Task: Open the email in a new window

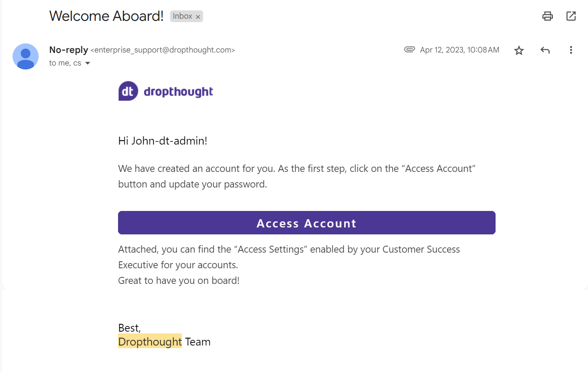Action: (571, 16)
